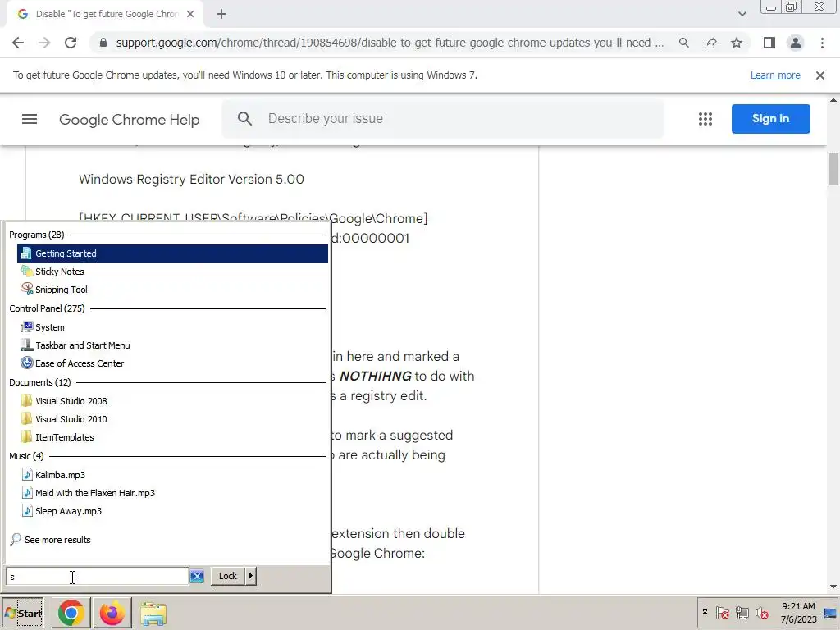Image resolution: width=840 pixels, height=630 pixels.
Task: Open the Google Help hamburger menu
Action: tap(30, 119)
